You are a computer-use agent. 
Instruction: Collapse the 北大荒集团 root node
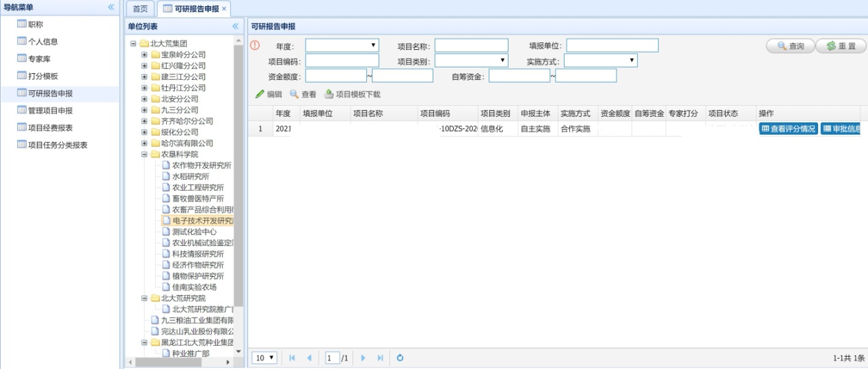[x=133, y=43]
